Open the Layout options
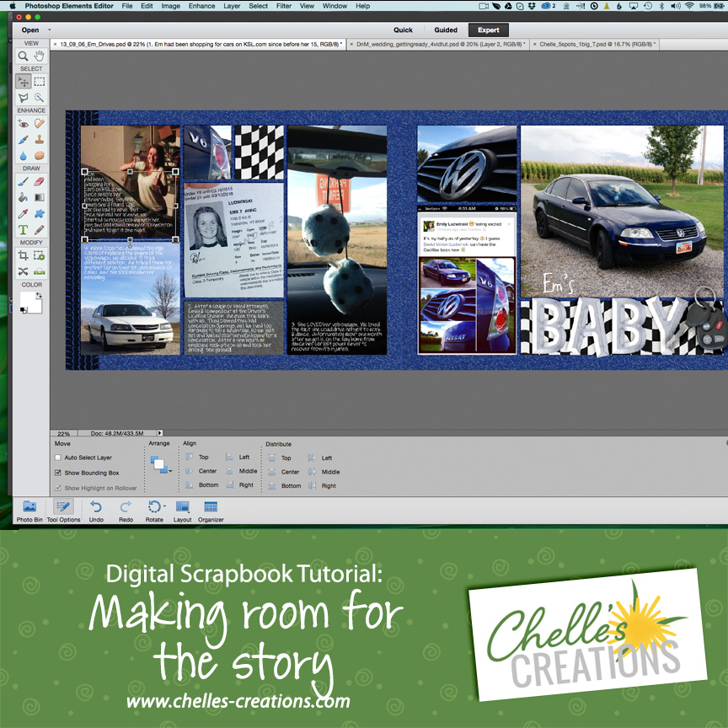The height and width of the screenshot is (728, 728). tap(183, 511)
